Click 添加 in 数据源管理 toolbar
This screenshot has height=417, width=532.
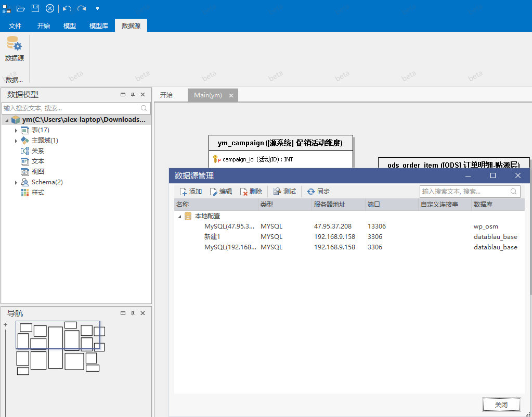coord(191,192)
